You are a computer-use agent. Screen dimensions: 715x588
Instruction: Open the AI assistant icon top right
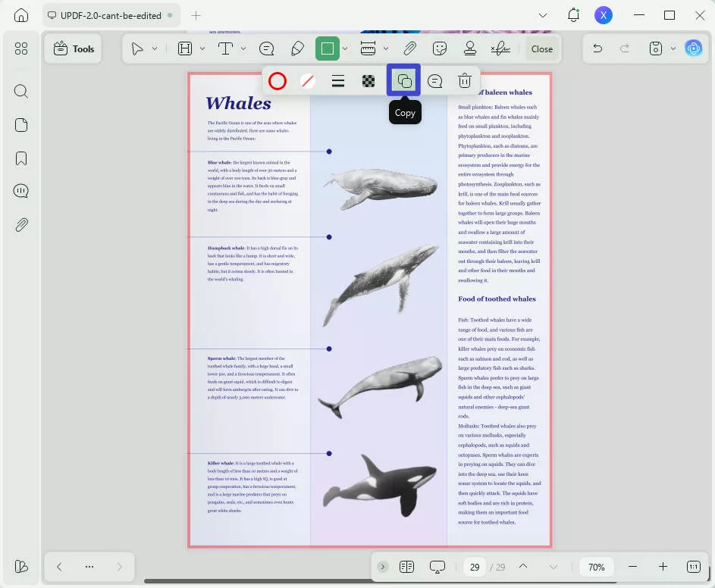coord(694,48)
